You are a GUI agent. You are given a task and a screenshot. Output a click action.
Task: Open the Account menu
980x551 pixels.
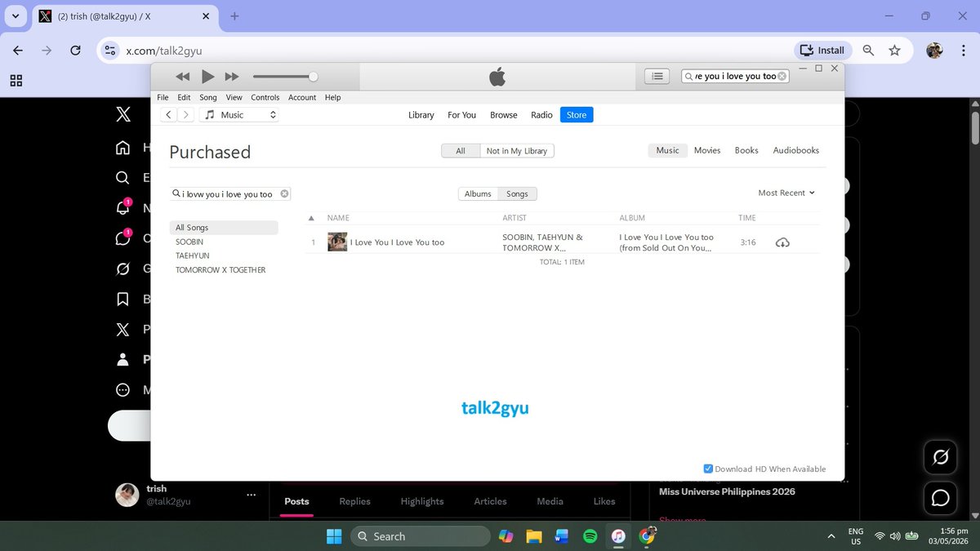(x=302, y=97)
